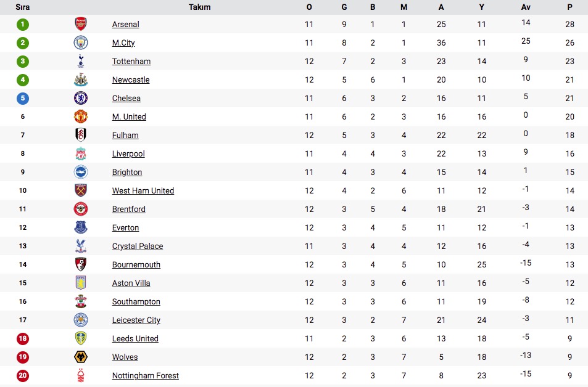Viewport: 588px width, 387px height.
Task: Select the West Ham United crest
Action: point(81,190)
